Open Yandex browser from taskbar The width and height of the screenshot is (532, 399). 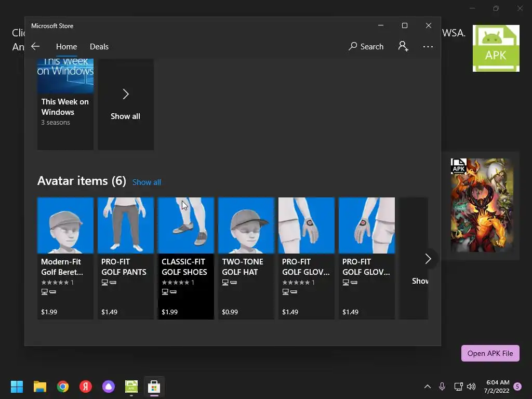[x=86, y=387]
